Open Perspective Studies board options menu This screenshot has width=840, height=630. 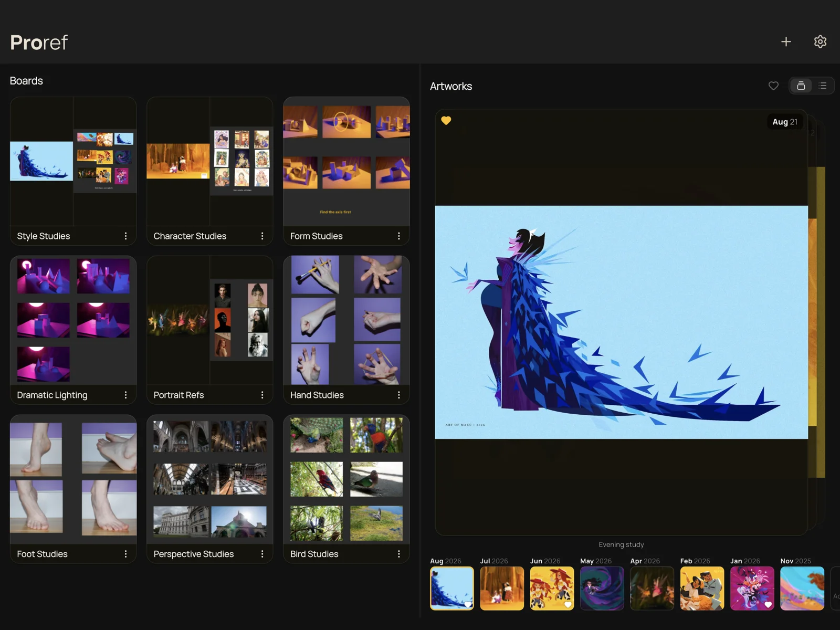262,554
